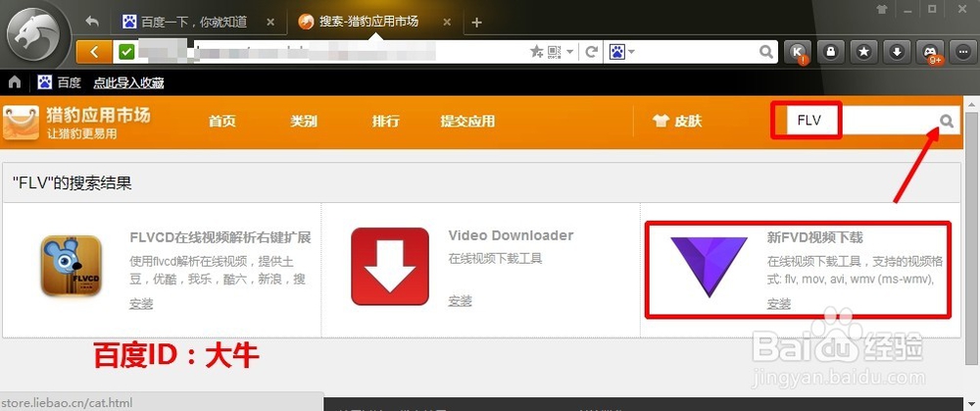Open the 百度 bookmark

point(60,82)
